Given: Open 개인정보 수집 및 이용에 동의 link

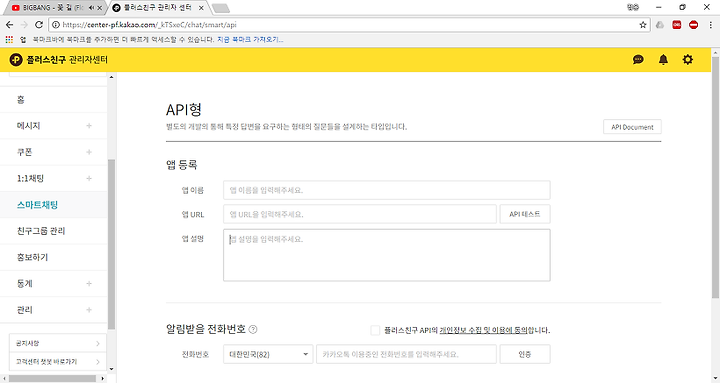Looking at the screenshot, I should 484,330.
